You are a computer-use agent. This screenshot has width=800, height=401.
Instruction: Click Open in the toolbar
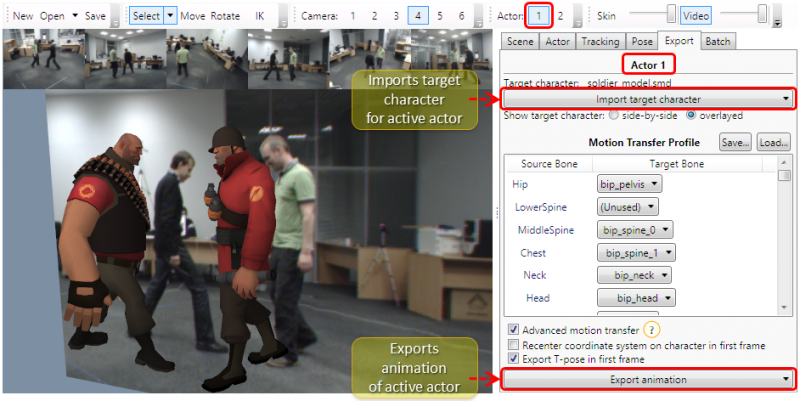(52, 16)
